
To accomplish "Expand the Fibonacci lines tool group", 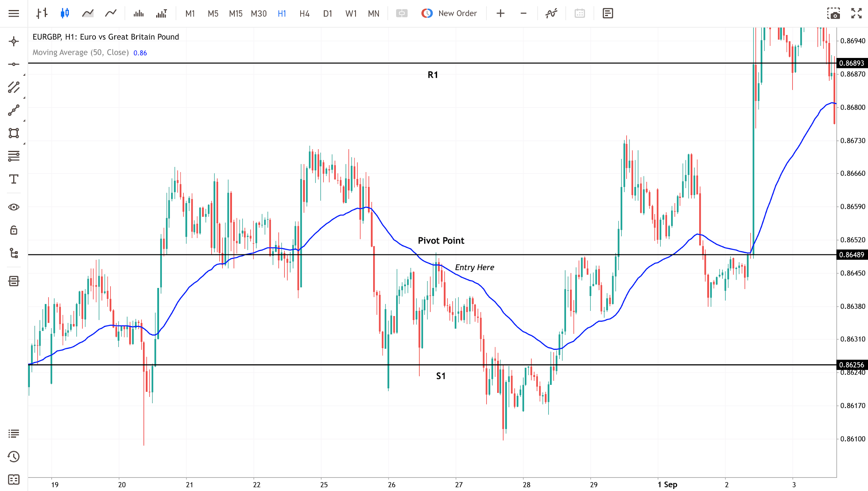I will (14, 156).
